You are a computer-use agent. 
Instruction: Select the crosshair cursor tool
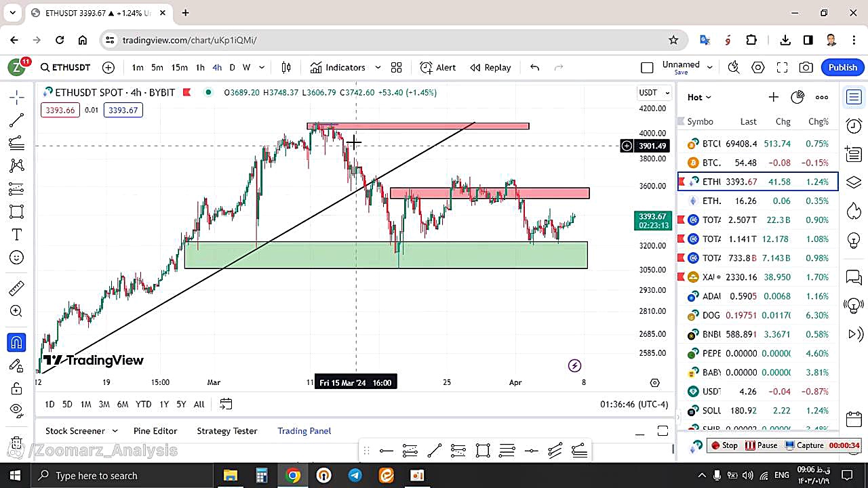click(17, 97)
